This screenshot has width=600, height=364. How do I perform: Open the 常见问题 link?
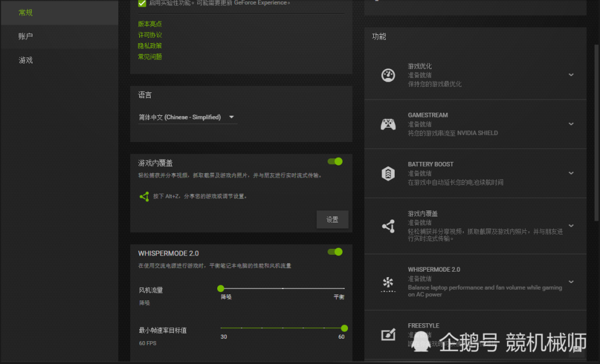click(149, 56)
